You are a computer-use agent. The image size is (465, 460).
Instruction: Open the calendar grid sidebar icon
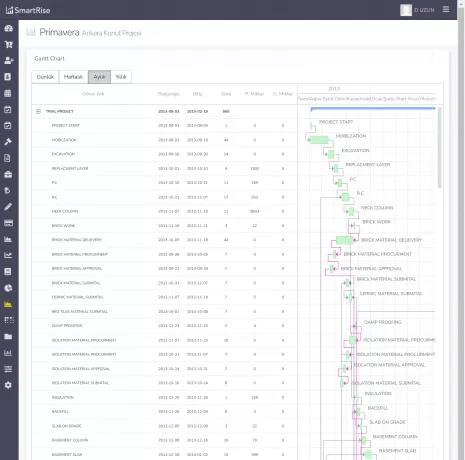pyautogui.click(x=8, y=93)
